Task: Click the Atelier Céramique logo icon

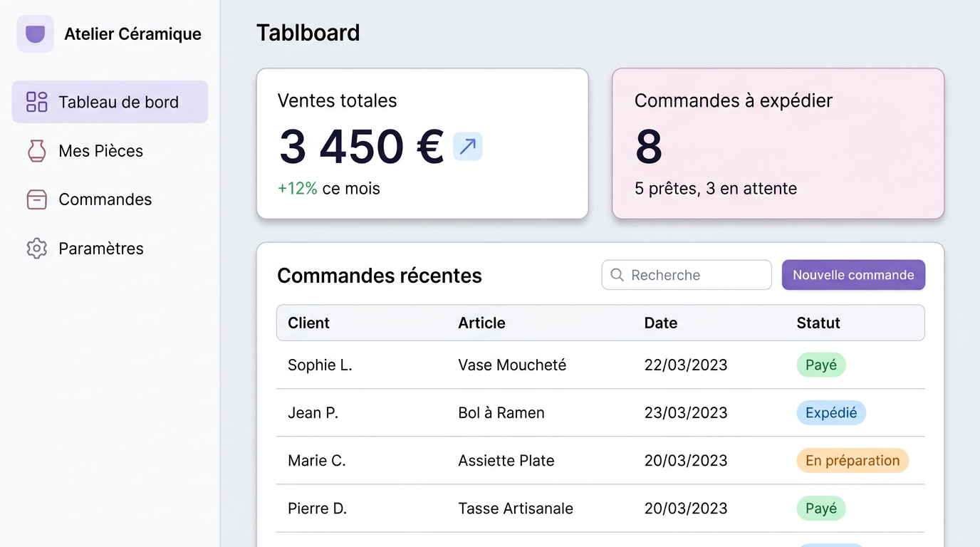Action: pos(35,33)
